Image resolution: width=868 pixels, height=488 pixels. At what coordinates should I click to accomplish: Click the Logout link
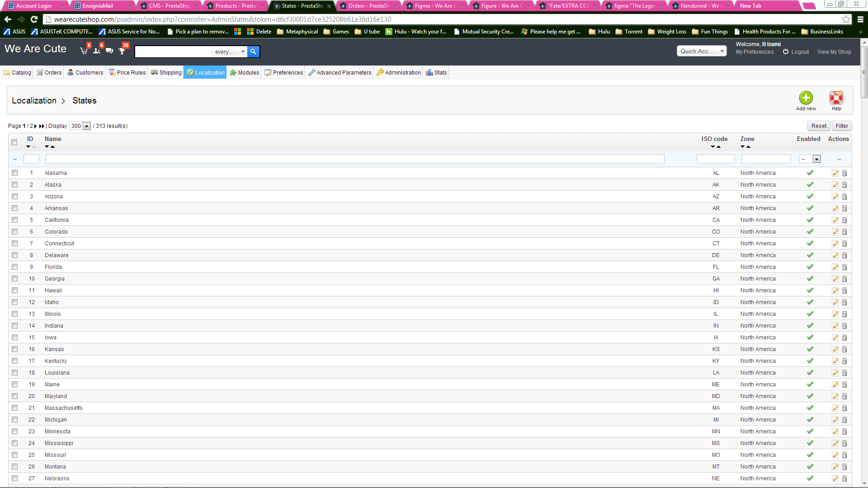pos(799,52)
